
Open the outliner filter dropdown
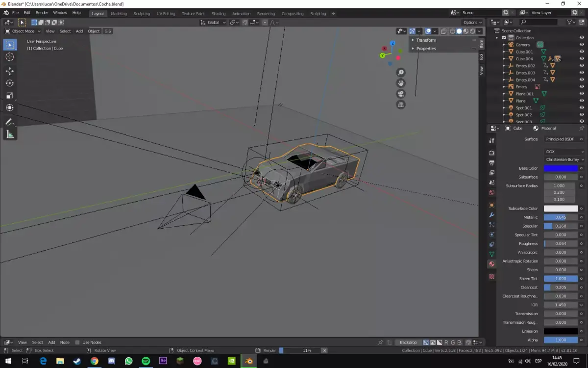click(x=571, y=22)
